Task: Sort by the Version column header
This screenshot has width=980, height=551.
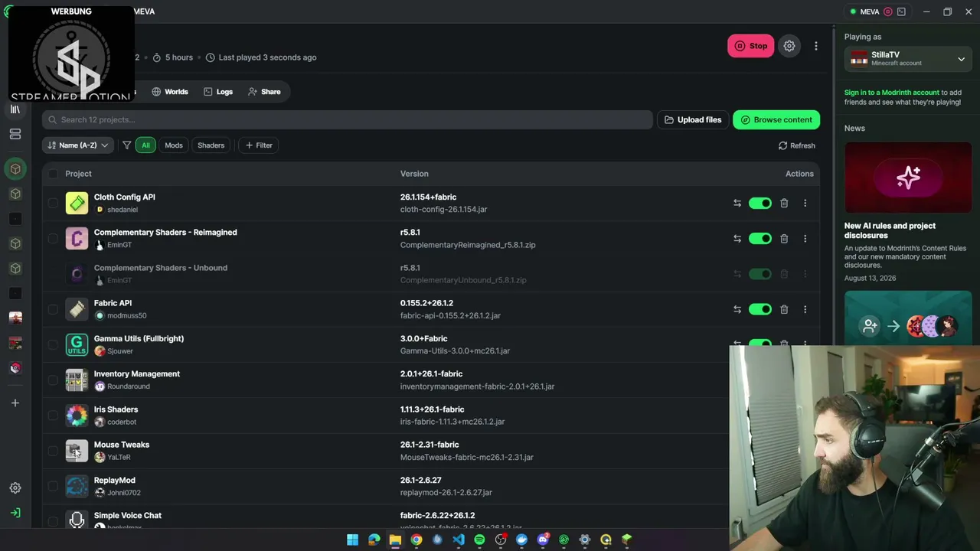Action: [414, 174]
